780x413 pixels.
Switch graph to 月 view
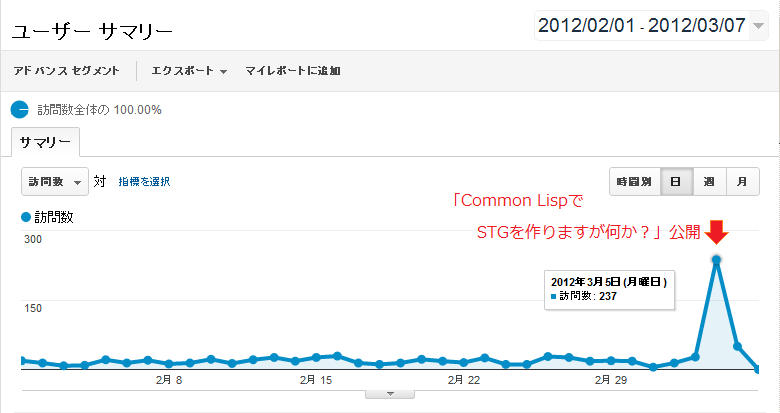(742, 182)
